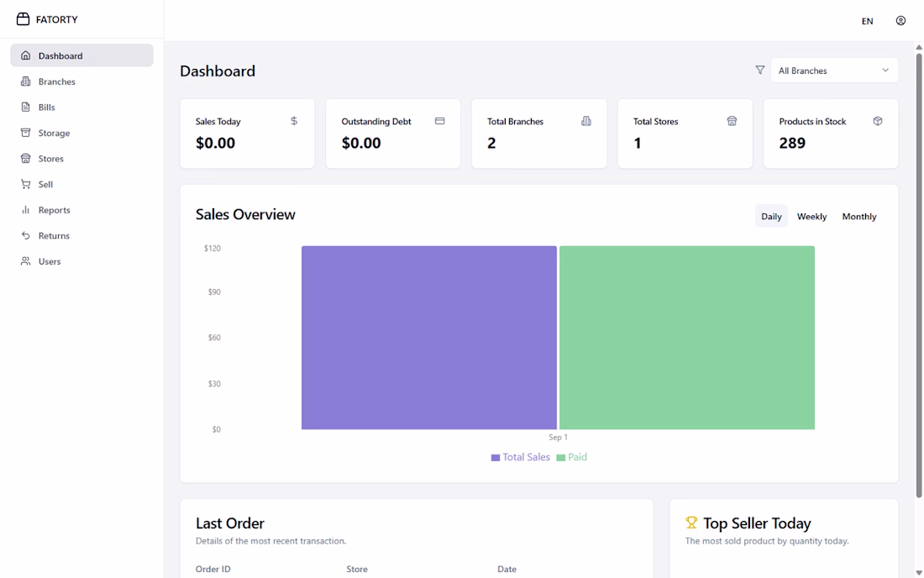Click the FATORTY logo icon
This screenshot has width=924, height=578.
(x=23, y=18)
